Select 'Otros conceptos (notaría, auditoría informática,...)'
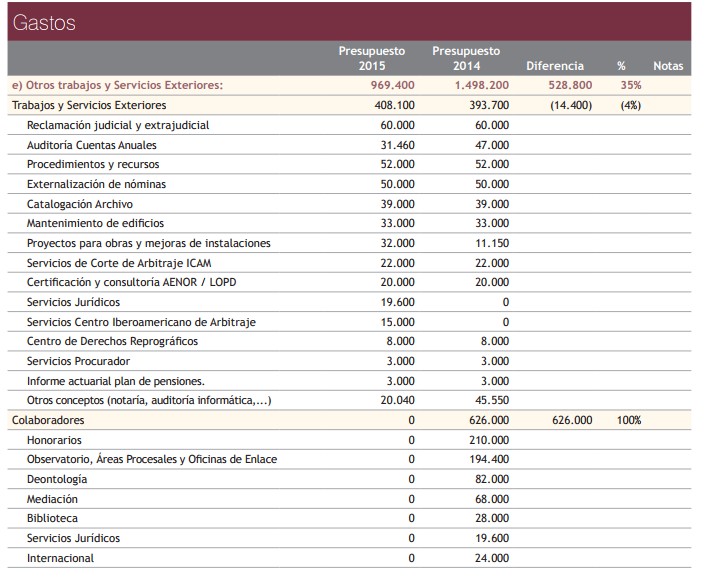The width and height of the screenshot is (717, 581). pyautogui.click(x=149, y=400)
